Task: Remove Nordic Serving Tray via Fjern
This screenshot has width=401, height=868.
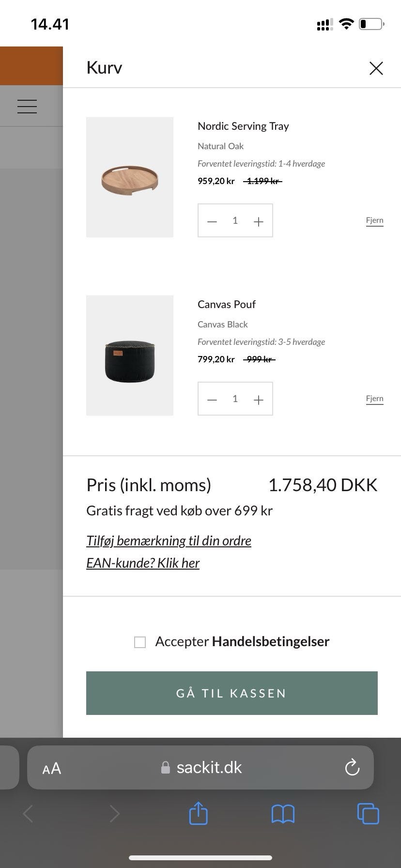Action: click(x=374, y=220)
